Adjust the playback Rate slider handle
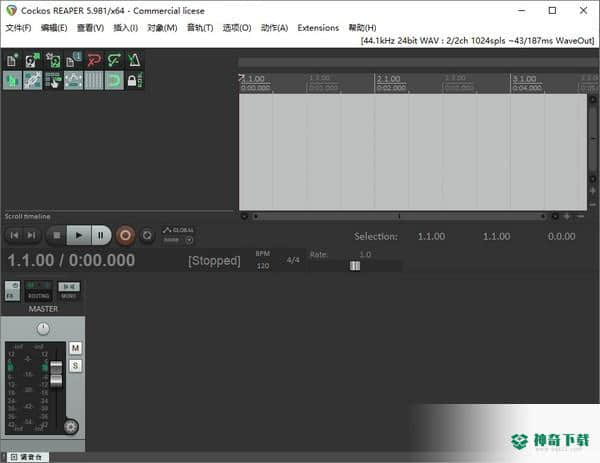This screenshot has width=600, height=463. point(355,266)
